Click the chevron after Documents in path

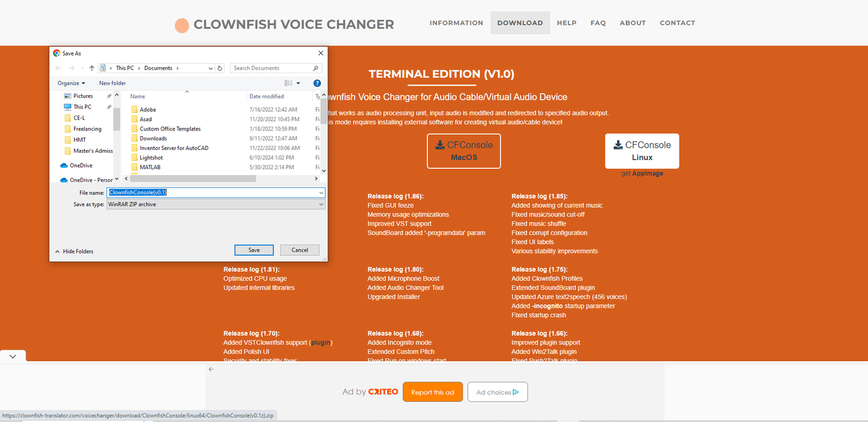click(x=178, y=68)
